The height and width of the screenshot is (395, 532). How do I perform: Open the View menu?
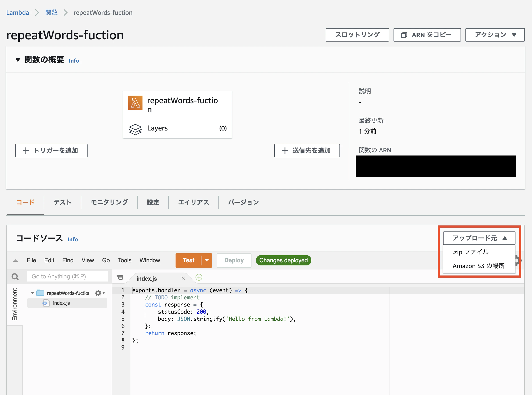[x=88, y=260]
